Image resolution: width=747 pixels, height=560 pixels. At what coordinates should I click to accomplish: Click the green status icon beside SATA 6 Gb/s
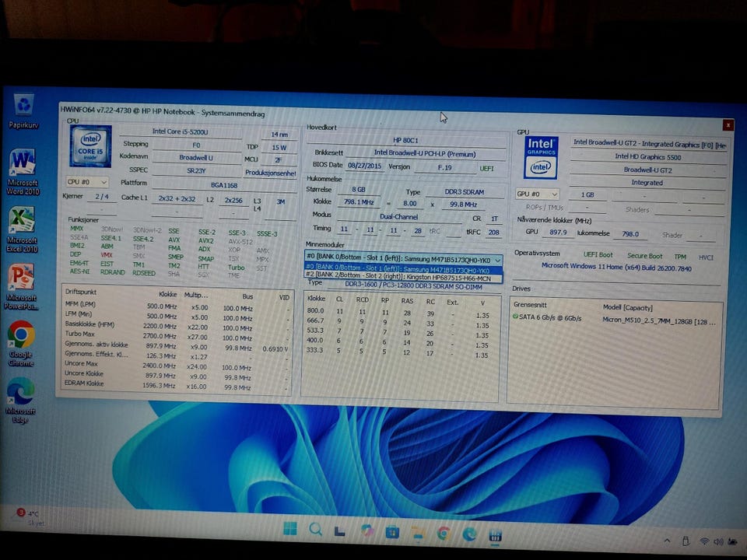point(515,317)
